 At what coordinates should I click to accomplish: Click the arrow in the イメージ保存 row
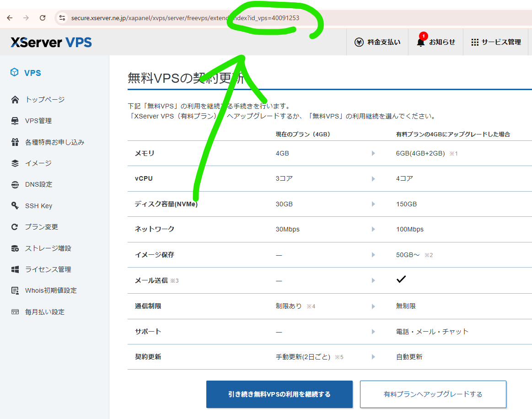tap(373, 255)
